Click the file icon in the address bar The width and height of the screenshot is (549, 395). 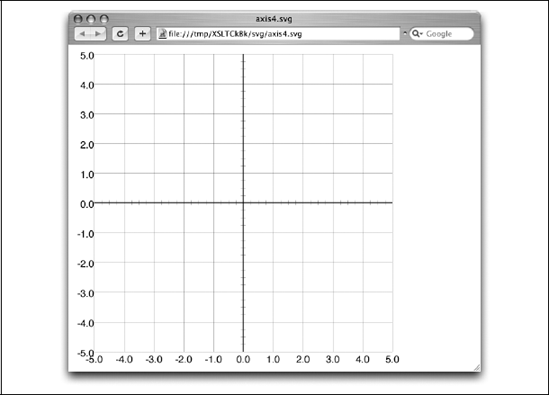162,34
